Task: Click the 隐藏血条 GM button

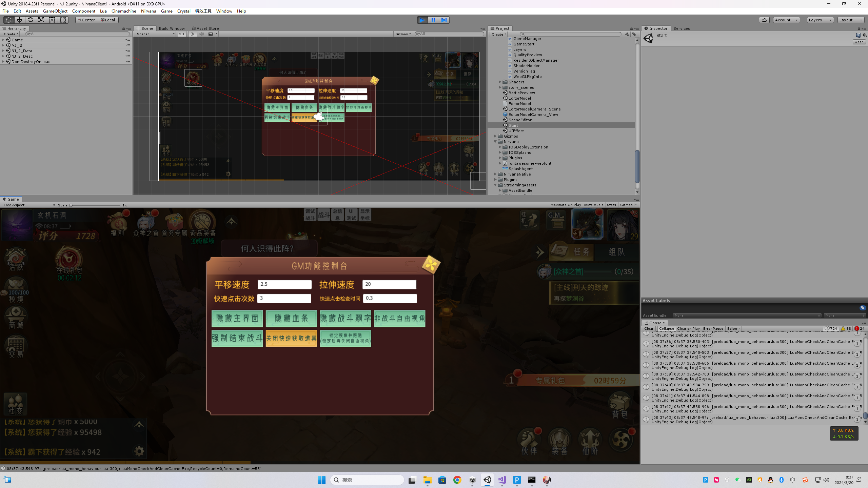Action: click(291, 318)
